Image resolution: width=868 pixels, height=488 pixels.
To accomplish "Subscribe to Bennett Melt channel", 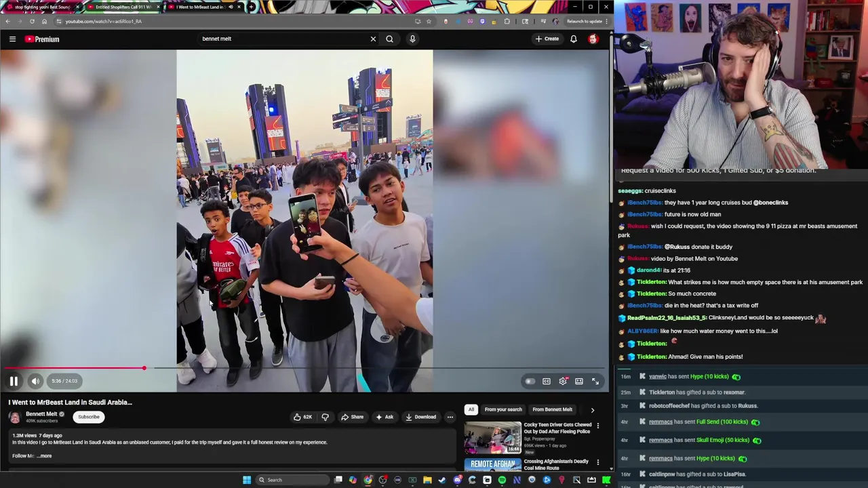I will (88, 417).
